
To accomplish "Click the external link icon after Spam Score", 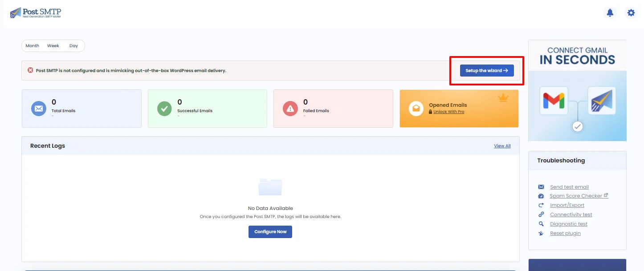I will (606, 195).
